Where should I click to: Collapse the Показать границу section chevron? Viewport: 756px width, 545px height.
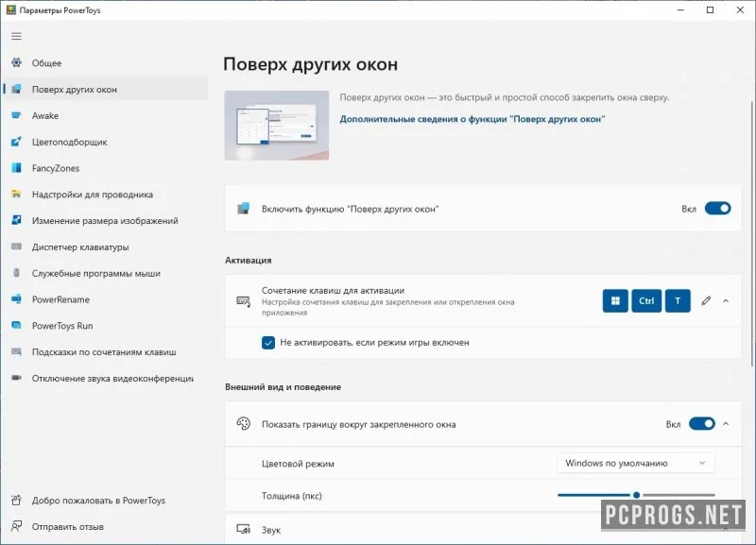726,423
